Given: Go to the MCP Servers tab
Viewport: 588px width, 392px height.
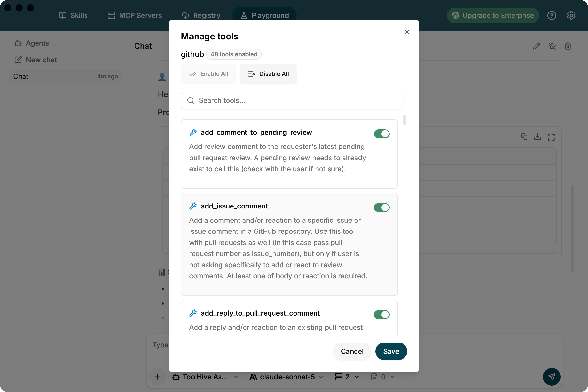Looking at the screenshot, I should [135, 15].
